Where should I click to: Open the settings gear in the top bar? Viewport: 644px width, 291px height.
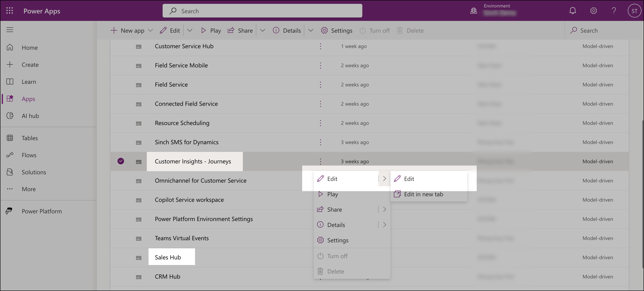pos(593,11)
